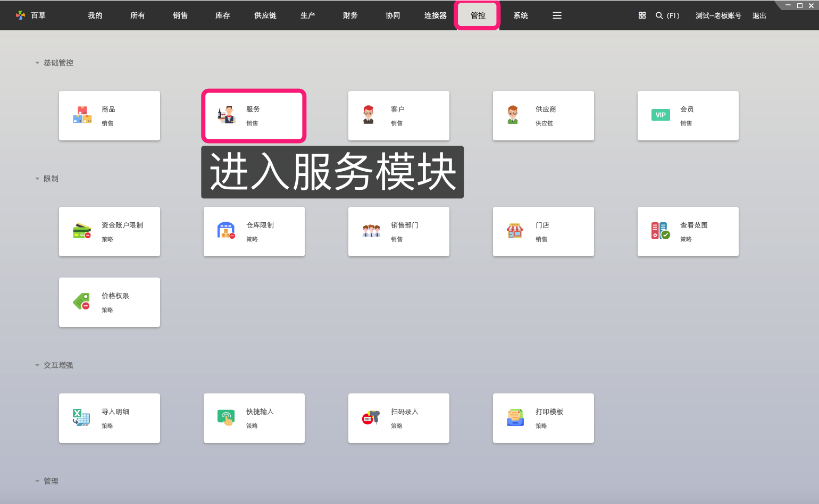819x504 pixels.
Task: Switch to the 销售 menu tab
Action: click(180, 15)
